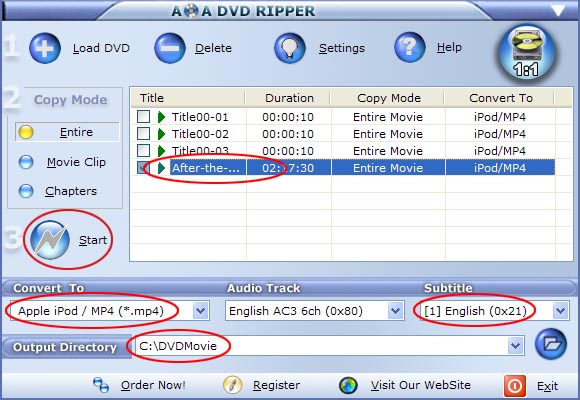Image resolution: width=580 pixels, height=400 pixels.
Task: Expand the Subtitle dropdown
Action: 560,311
